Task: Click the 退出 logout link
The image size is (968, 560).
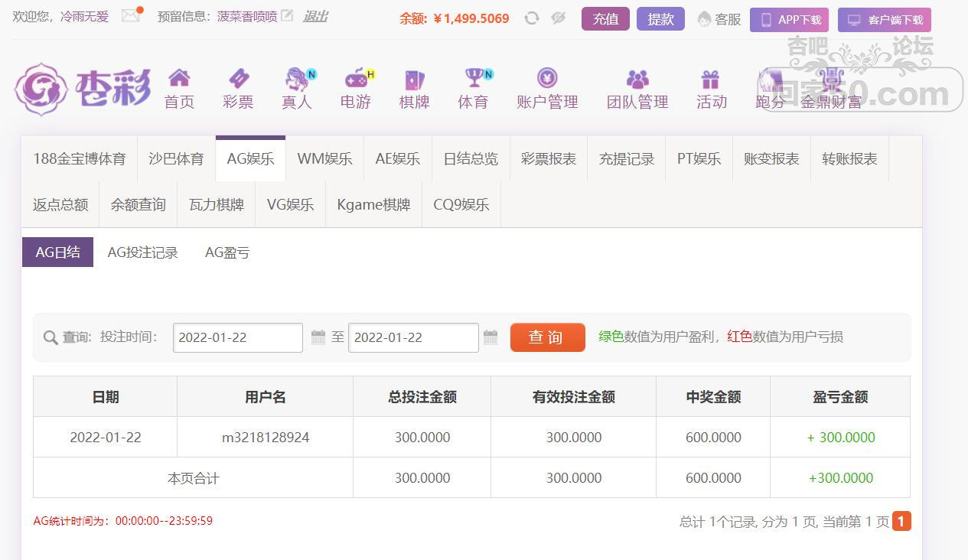Action: pos(315,16)
